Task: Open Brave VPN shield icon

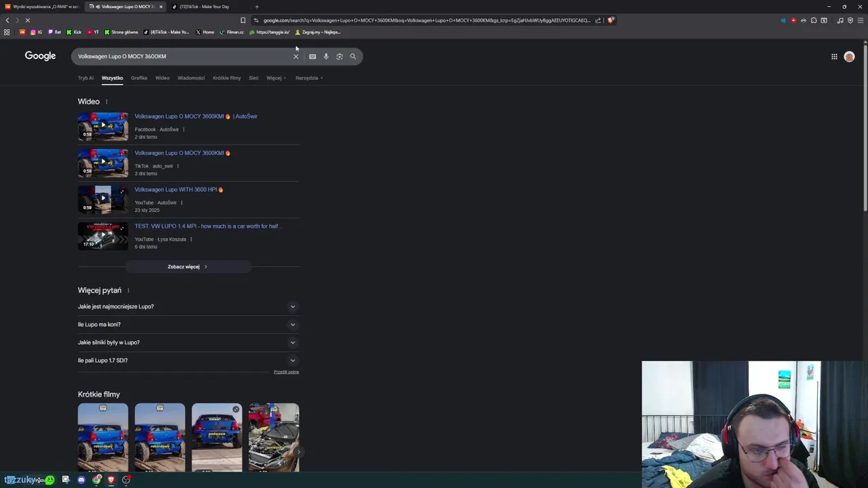Action: coord(850,20)
